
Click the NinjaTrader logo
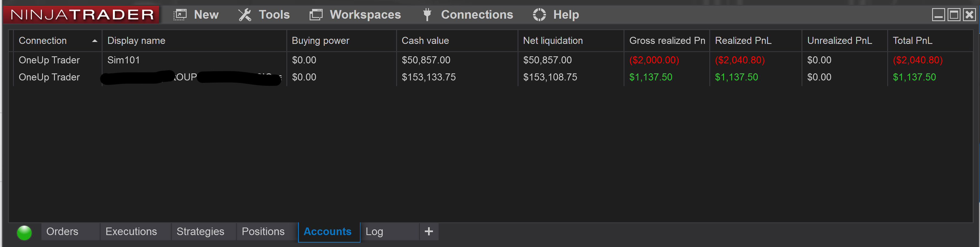(x=82, y=14)
